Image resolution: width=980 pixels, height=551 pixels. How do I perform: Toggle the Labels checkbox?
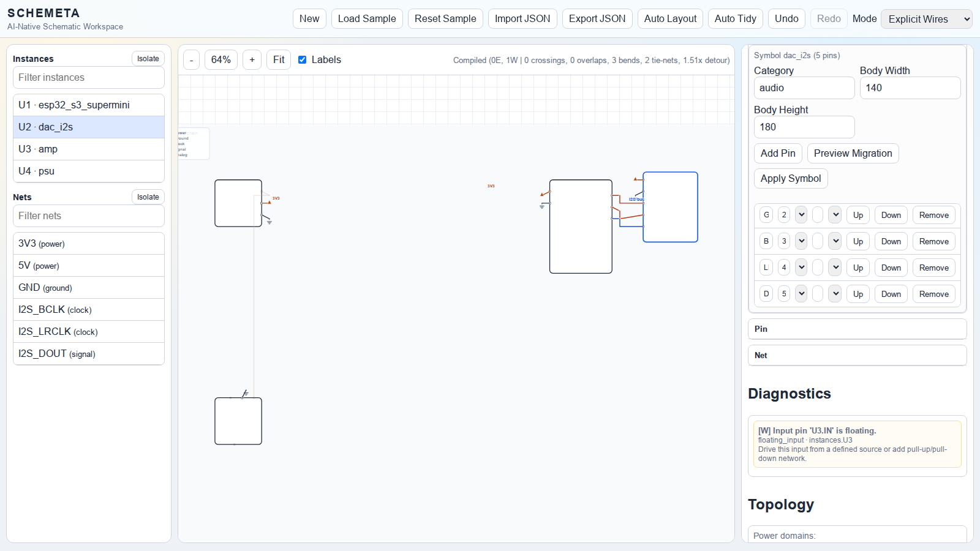(x=302, y=60)
